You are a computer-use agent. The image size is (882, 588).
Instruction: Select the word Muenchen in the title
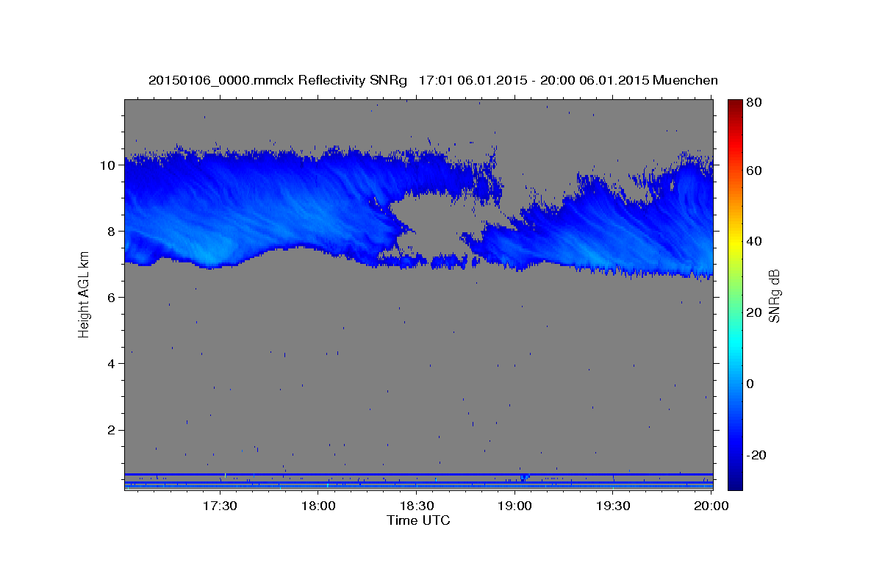(685, 80)
